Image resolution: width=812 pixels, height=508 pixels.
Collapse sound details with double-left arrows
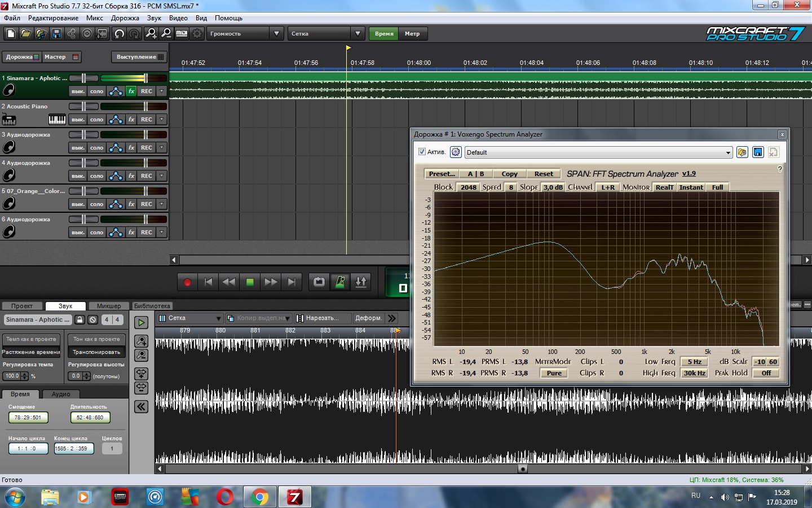pyautogui.click(x=141, y=406)
